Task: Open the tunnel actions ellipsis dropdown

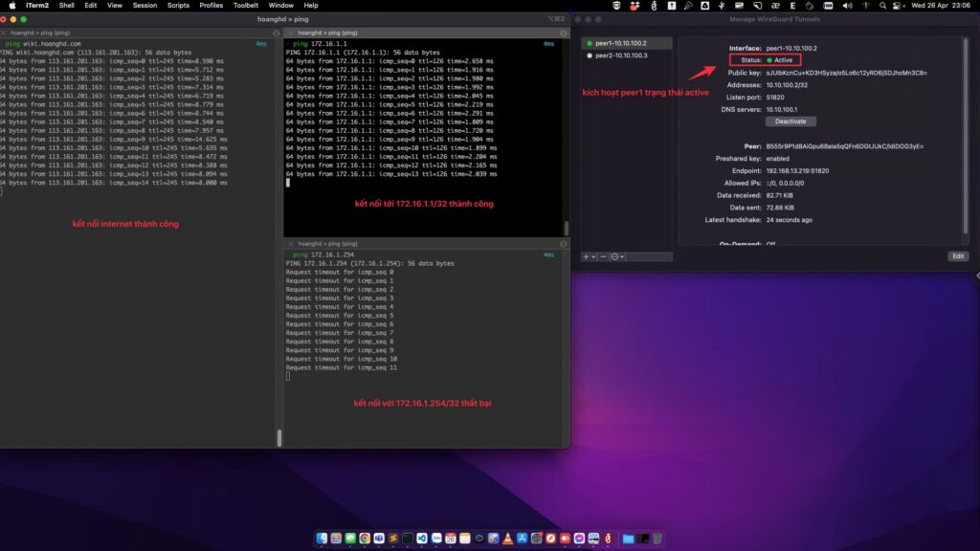Action: 617,256
